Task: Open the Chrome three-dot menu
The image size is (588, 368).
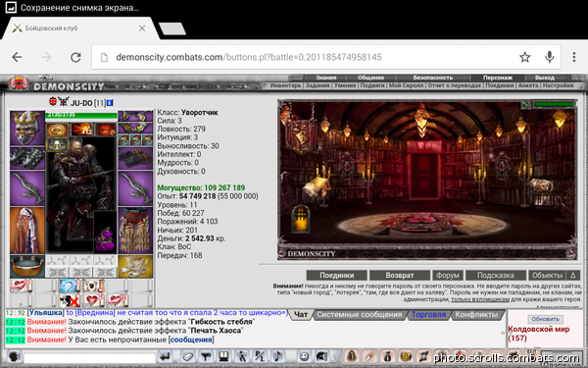Action: point(573,57)
